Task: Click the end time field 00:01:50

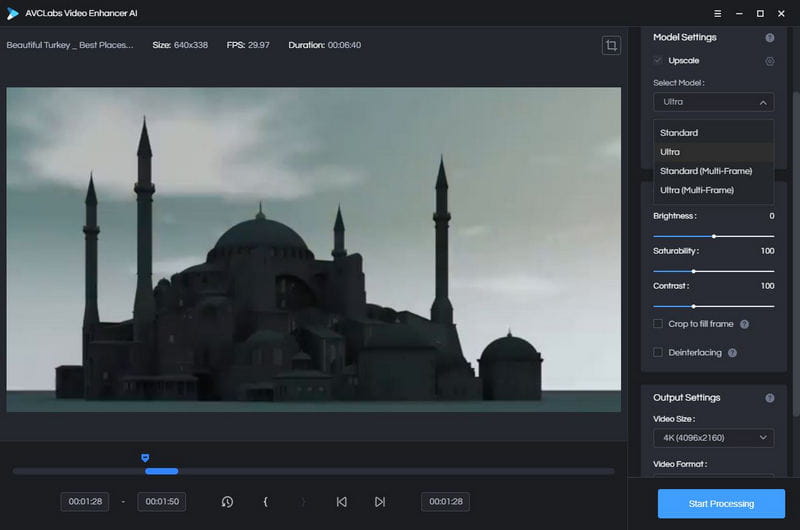Action: [x=162, y=502]
